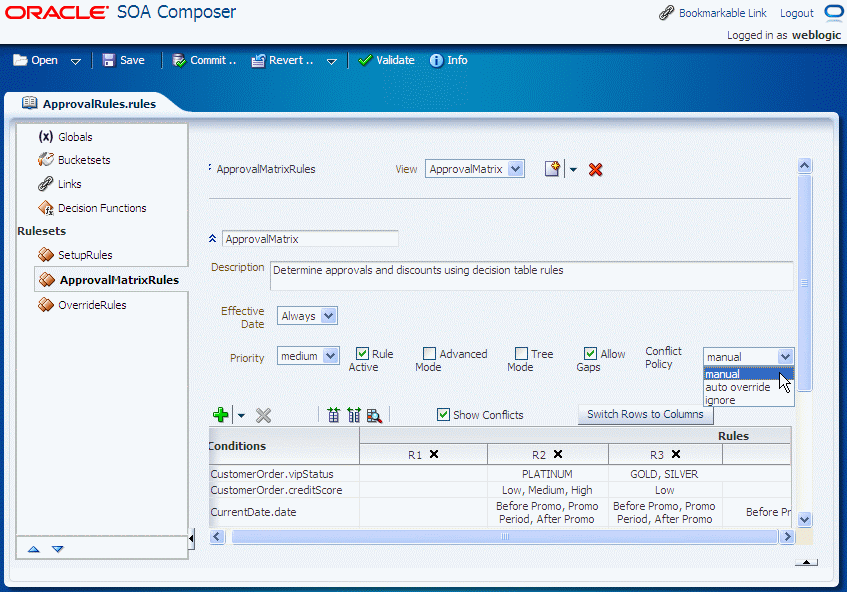Toggle the Show Conflicts checkbox
Viewport: 847px width, 592px height.
443,415
